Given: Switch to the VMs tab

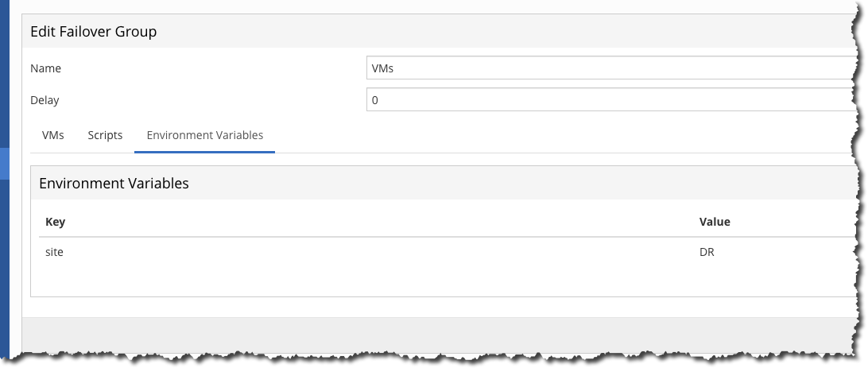Looking at the screenshot, I should (52, 135).
